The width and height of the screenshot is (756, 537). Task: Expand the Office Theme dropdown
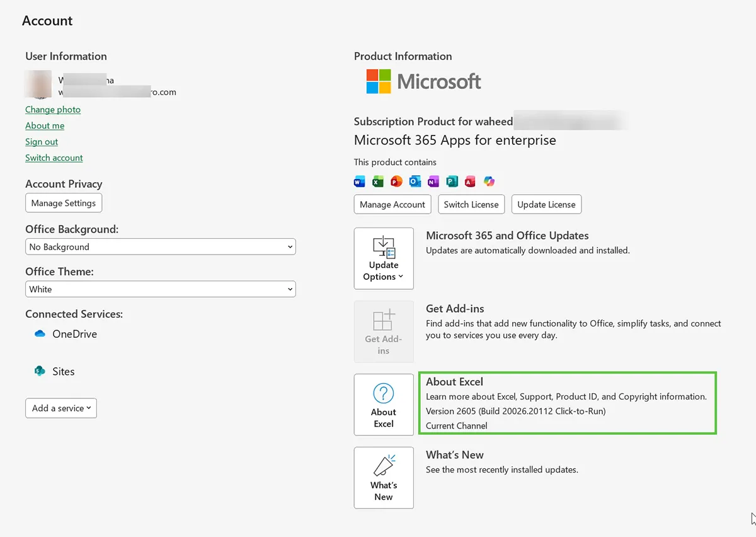tap(161, 289)
